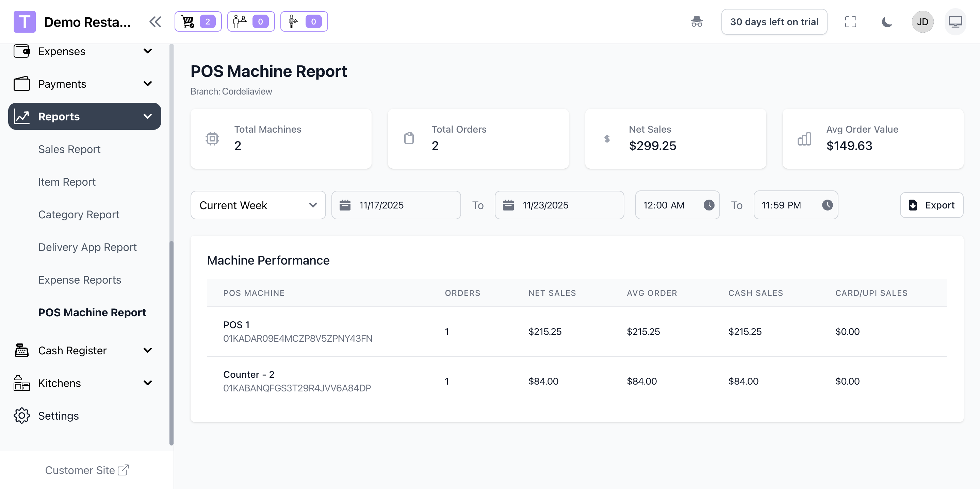Click the incognito spy icon
The height and width of the screenshot is (489, 980).
click(x=697, y=22)
